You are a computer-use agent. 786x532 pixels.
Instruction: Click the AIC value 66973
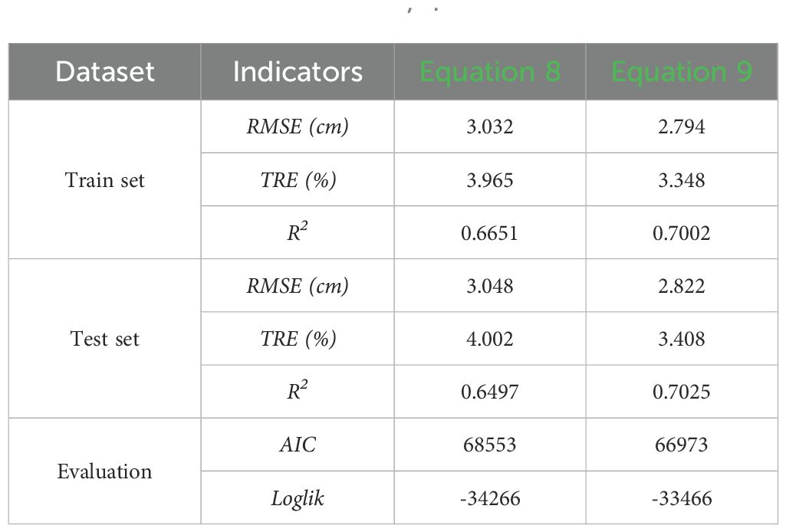tap(681, 445)
